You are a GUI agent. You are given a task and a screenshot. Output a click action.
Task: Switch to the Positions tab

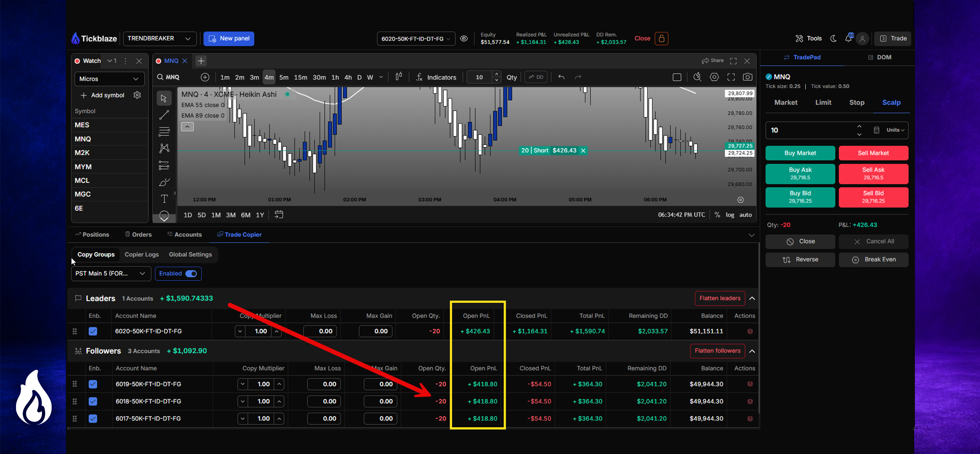(92, 234)
